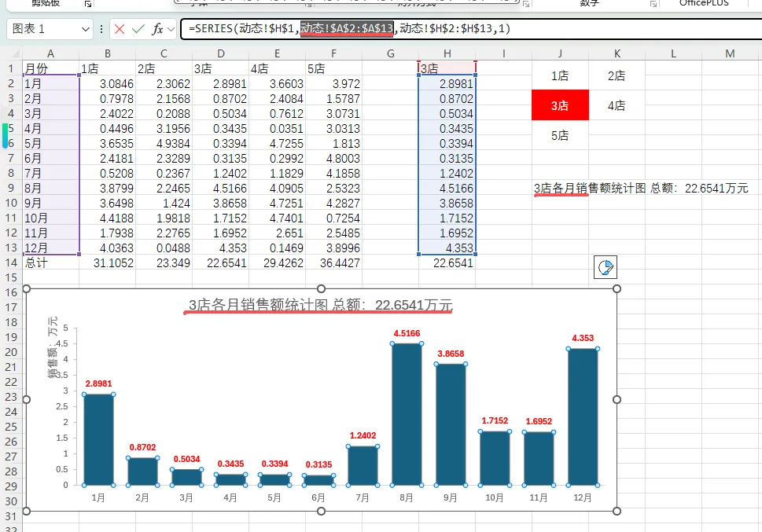Cancel the formula edit with the red X
Screen dimensions: 762x532
[x=120, y=29]
